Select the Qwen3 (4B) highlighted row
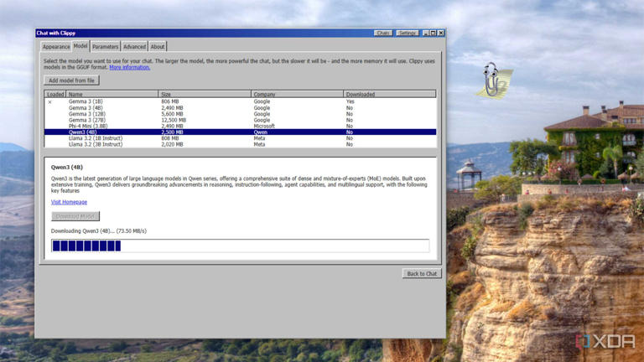Screen dimensions: 644x362 click(x=241, y=132)
